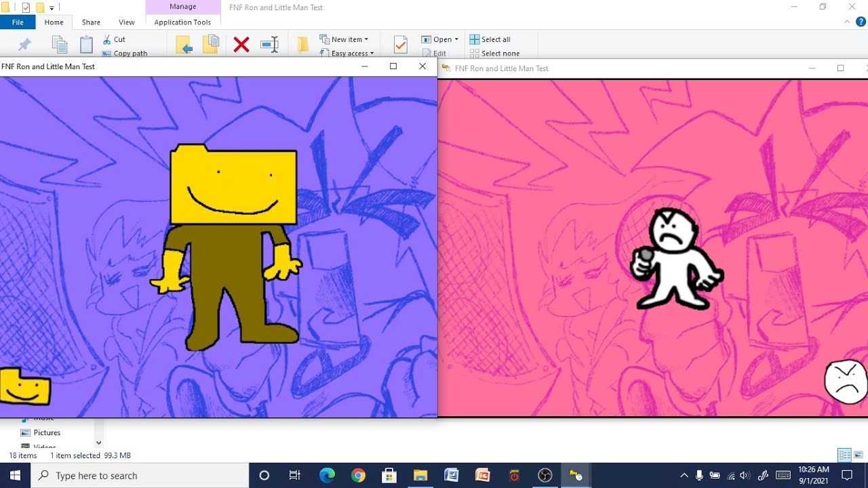Click the Type here to search box

pos(140,475)
